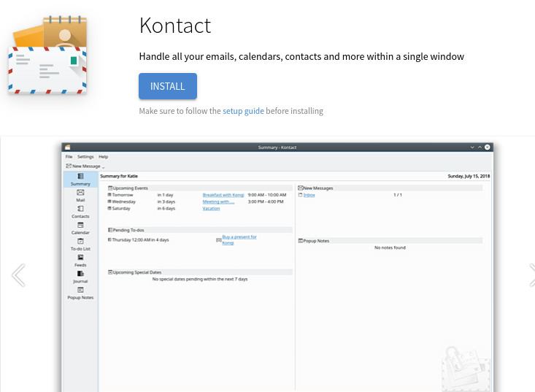The image size is (535, 392).
Task: Click the Kontact title bar window icon
Action: point(68,147)
